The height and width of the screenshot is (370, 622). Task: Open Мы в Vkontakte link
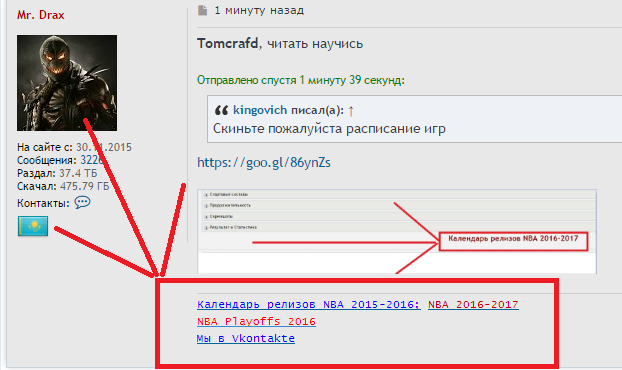(x=246, y=339)
